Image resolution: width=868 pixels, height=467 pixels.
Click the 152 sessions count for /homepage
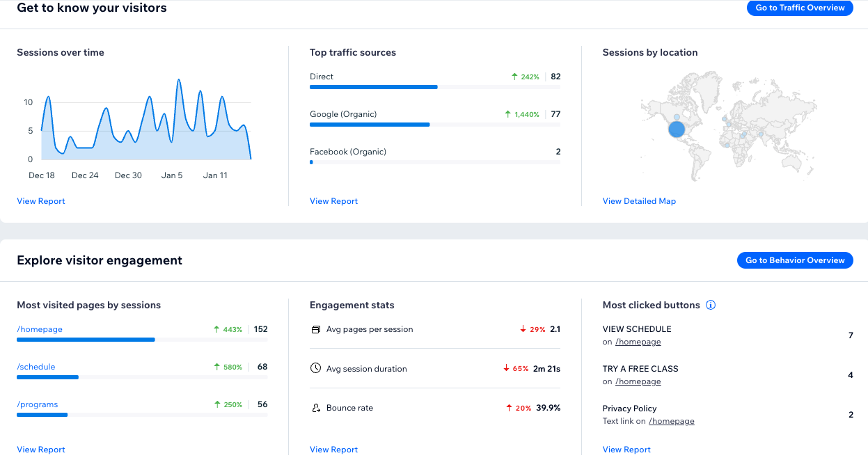pos(261,329)
